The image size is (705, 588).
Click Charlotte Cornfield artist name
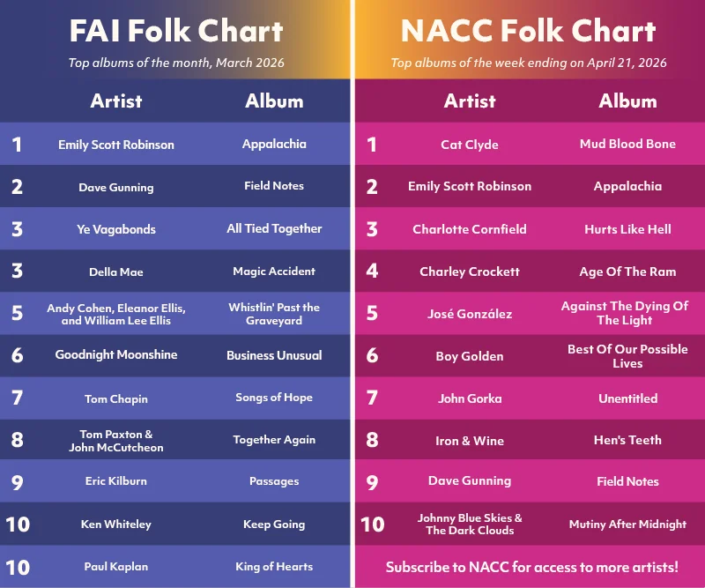pos(470,229)
